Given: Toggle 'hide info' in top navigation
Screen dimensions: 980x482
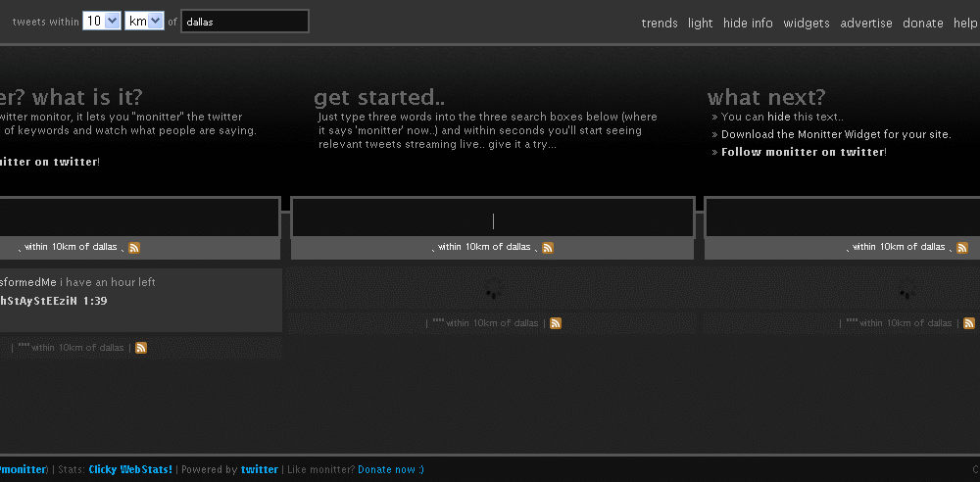Looking at the screenshot, I should pyautogui.click(x=748, y=24).
